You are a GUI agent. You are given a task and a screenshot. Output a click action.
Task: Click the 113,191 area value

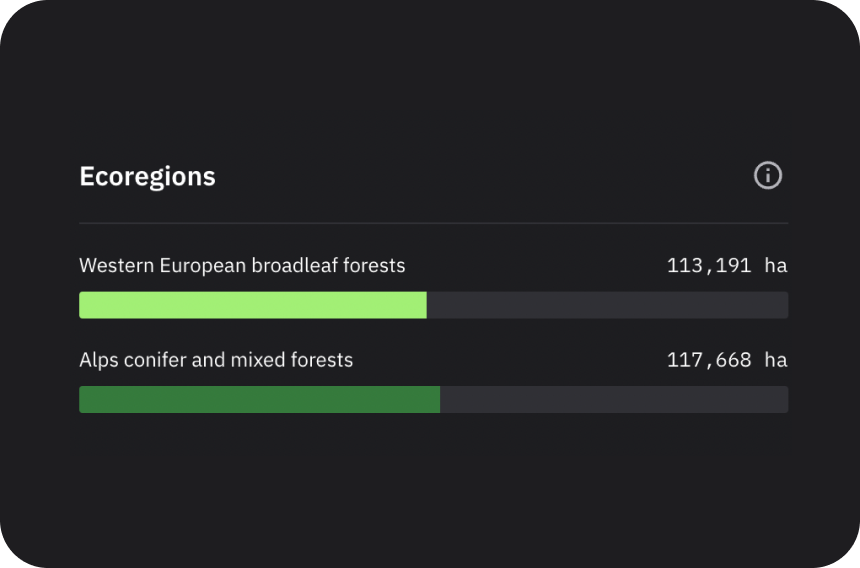(x=708, y=266)
